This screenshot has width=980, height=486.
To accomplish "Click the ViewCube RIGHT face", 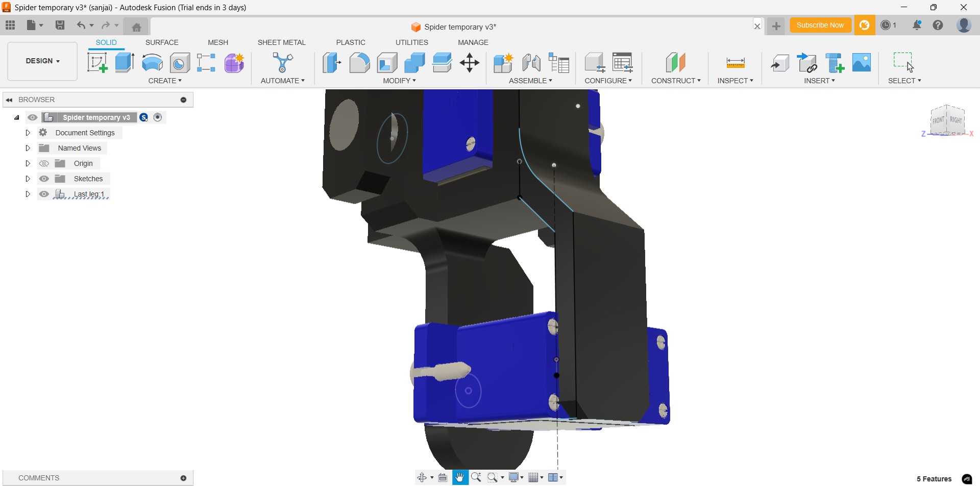I will 956,120.
